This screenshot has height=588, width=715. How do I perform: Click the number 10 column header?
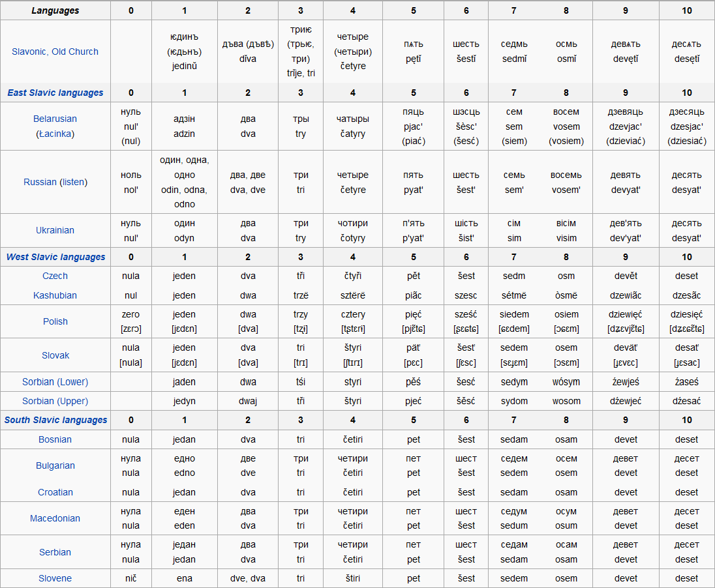[x=686, y=10]
